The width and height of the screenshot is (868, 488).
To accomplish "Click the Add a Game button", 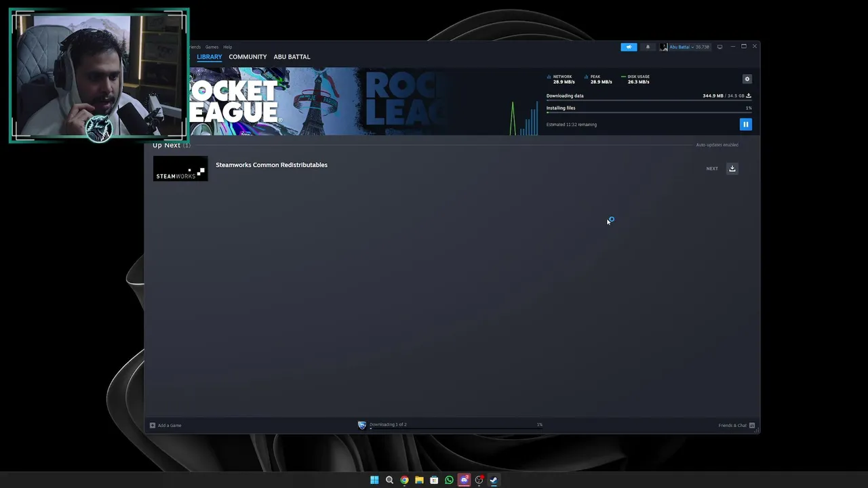I will (x=165, y=425).
